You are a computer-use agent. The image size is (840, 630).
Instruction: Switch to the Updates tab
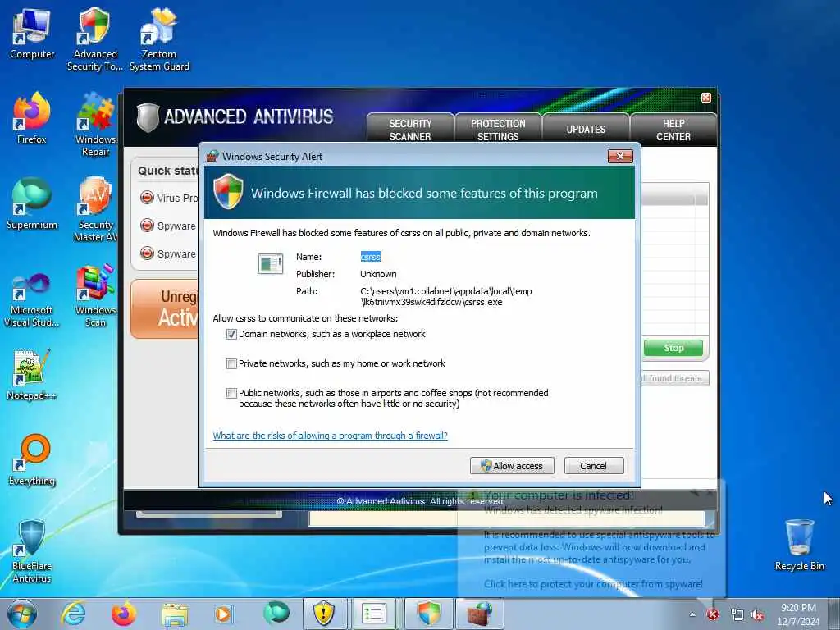coord(586,130)
